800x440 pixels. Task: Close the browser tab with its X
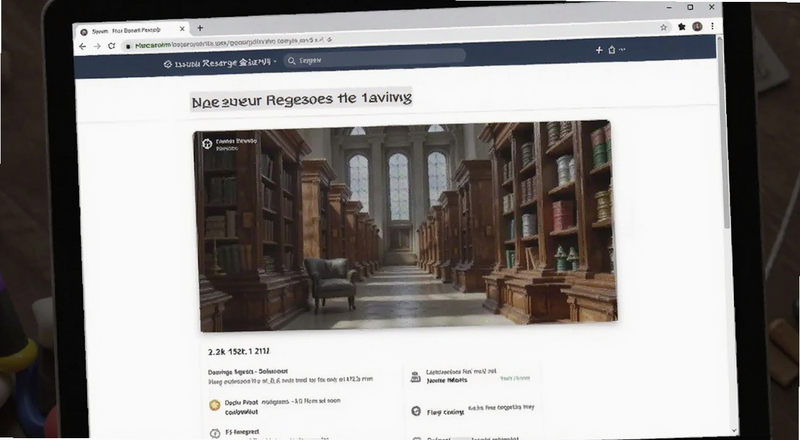click(182, 29)
